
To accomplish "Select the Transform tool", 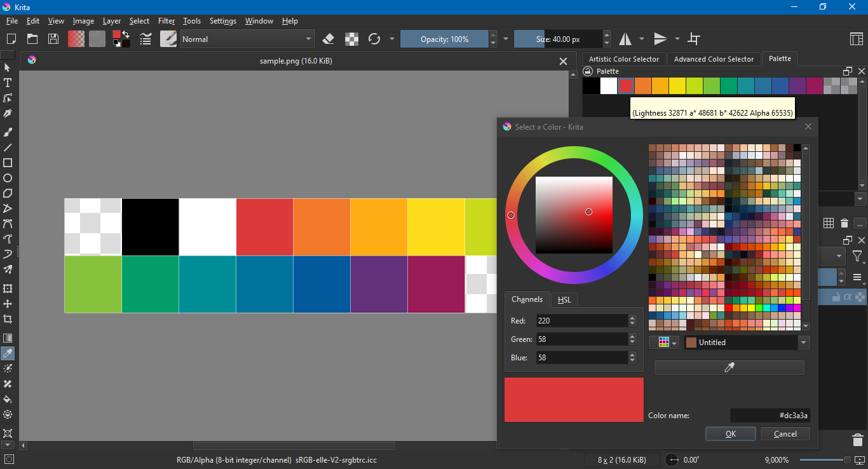I will [8, 289].
